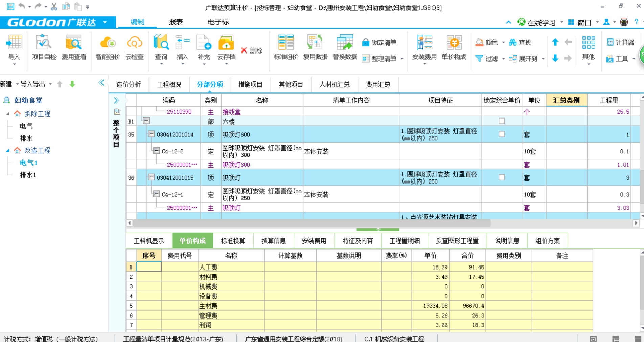Open 安装费用 installation fees
This screenshot has height=342, width=644.
click(424, 48)
